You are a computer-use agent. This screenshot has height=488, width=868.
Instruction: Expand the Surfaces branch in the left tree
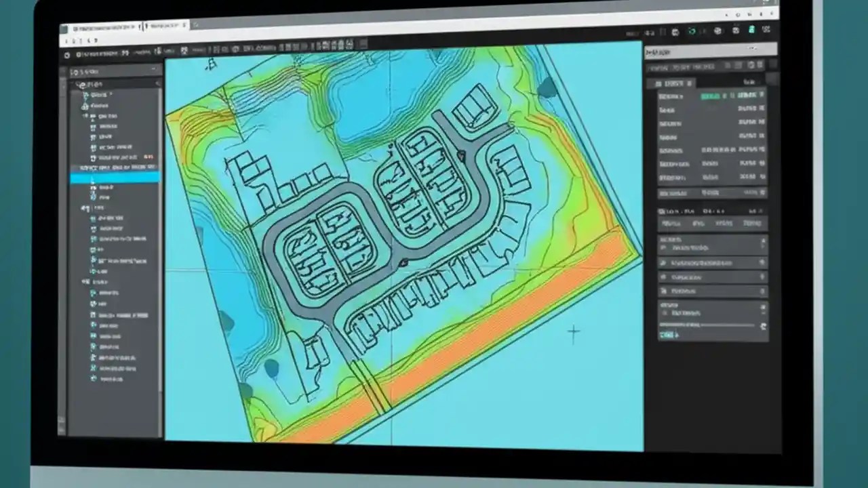(85, 116)
